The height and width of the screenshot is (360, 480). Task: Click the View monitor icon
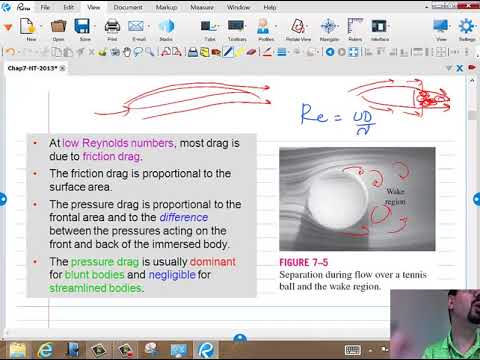(441, 26)
